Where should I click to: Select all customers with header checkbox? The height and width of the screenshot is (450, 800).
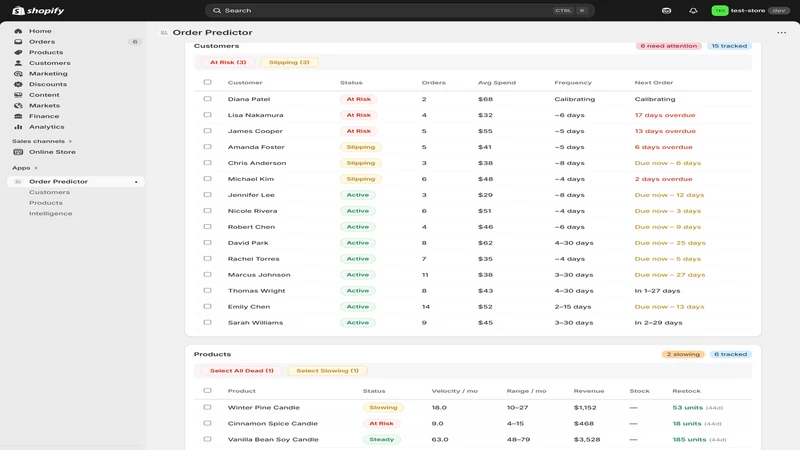tap(207, 82)
